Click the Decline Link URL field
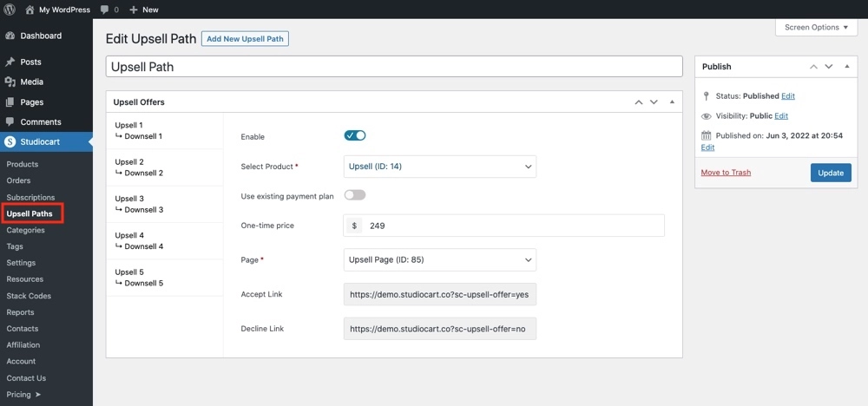The height and width of the screenshot is (406, 868). [x=440, y=329]
